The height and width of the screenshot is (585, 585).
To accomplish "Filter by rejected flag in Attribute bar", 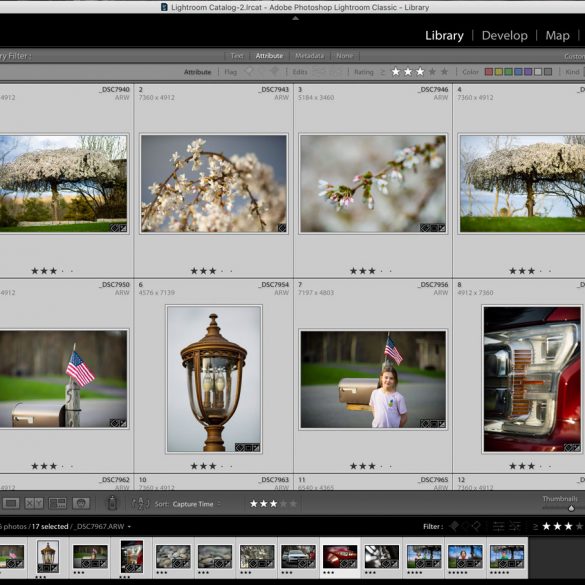I will point(274,72).
